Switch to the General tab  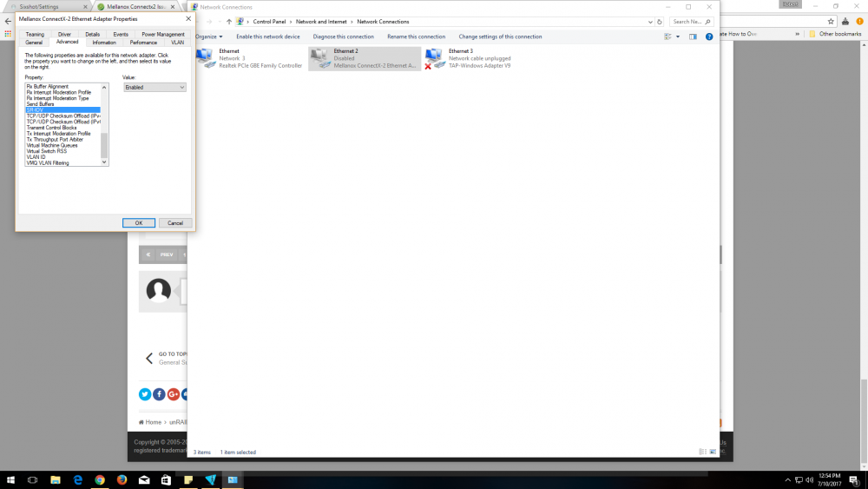tap(33, 42)
